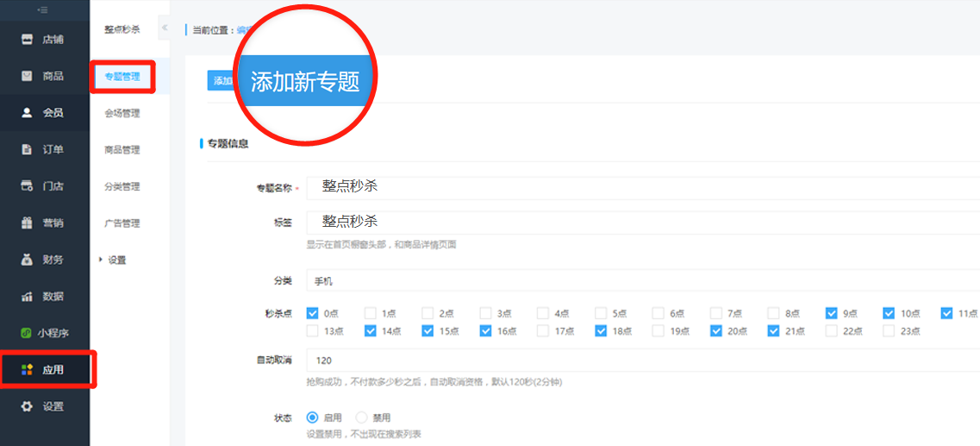Tick the 17点 checkbox

click(x=543, y=331)
